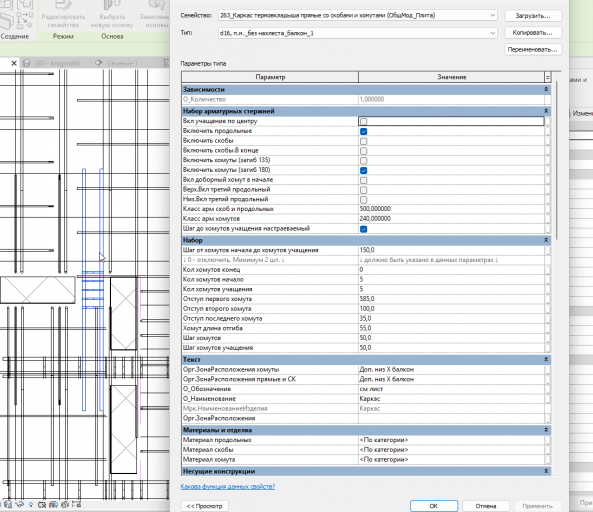Click the Reveal Constraints icon at view bar end
Image resolution: width=593 pixels, height=512 pixels.
click(76, 504)
